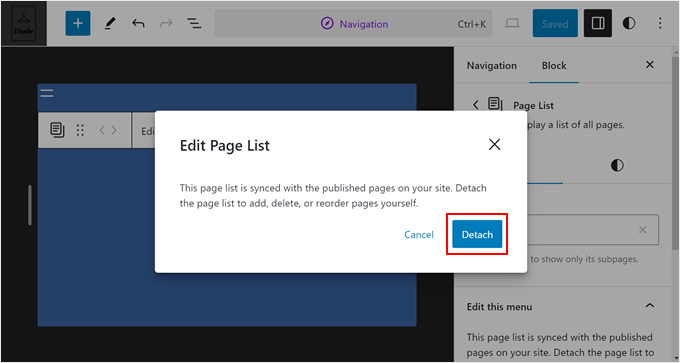Screen dimensions: 680x363
Task: Open the Styles half-circle icon in header
Action: [x=629, y=23]
